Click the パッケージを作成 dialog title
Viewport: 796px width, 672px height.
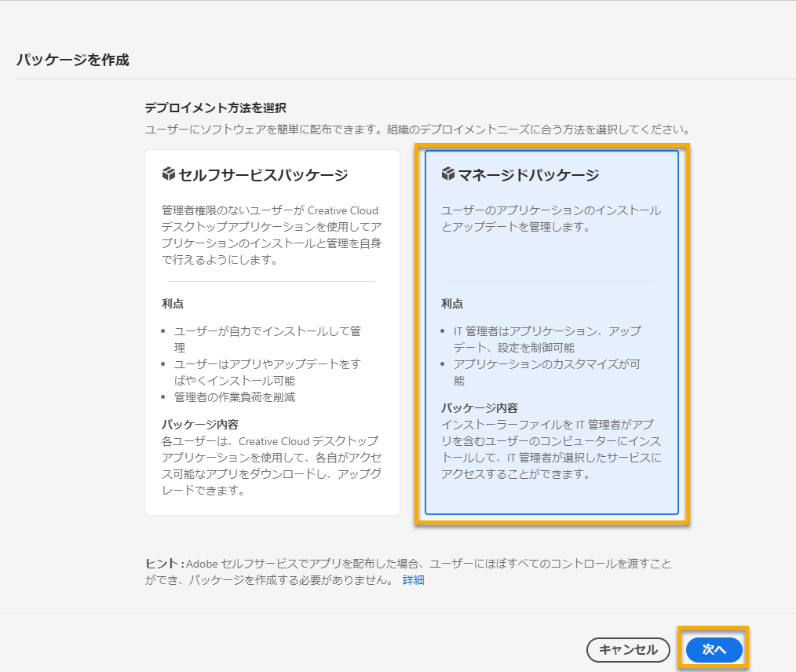(x=73, y=60)
